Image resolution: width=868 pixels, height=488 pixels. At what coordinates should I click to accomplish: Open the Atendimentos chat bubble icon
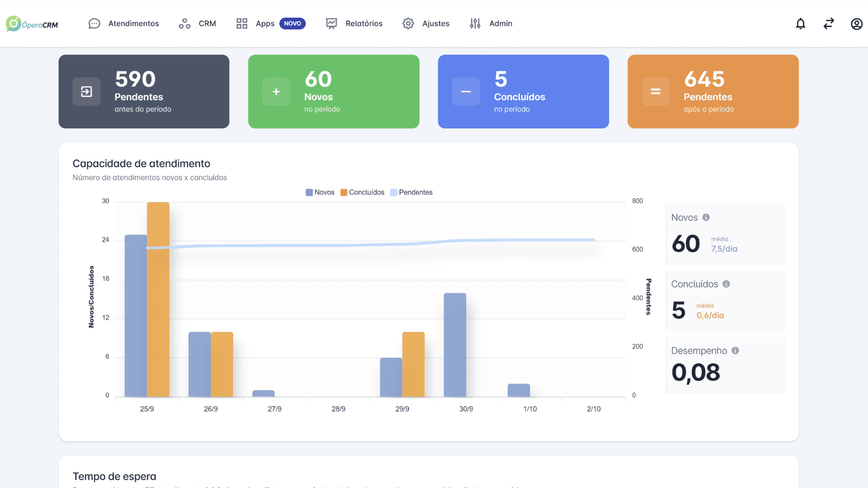(x=94, y=23)
